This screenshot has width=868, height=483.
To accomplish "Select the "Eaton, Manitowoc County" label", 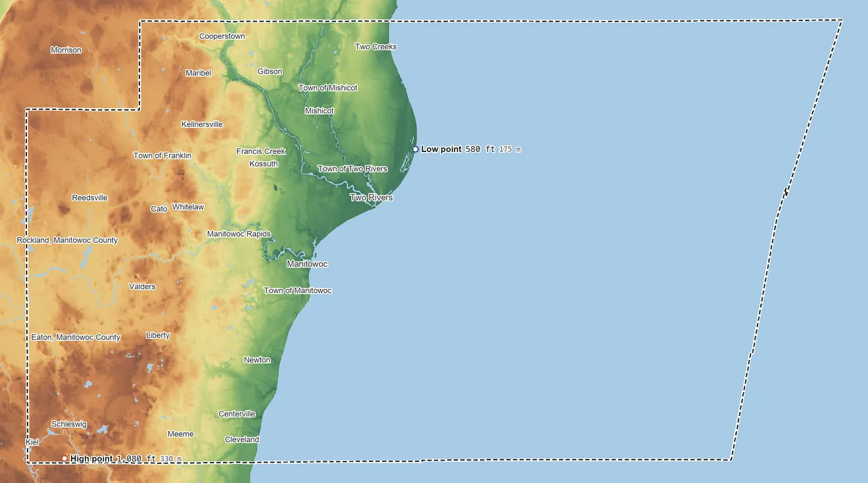I will tap(76, 337).
